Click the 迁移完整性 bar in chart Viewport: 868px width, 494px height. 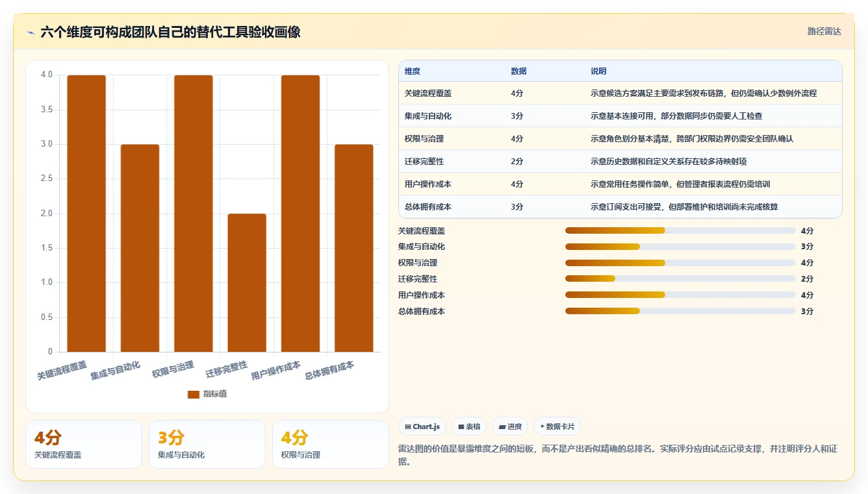[247, 282]
